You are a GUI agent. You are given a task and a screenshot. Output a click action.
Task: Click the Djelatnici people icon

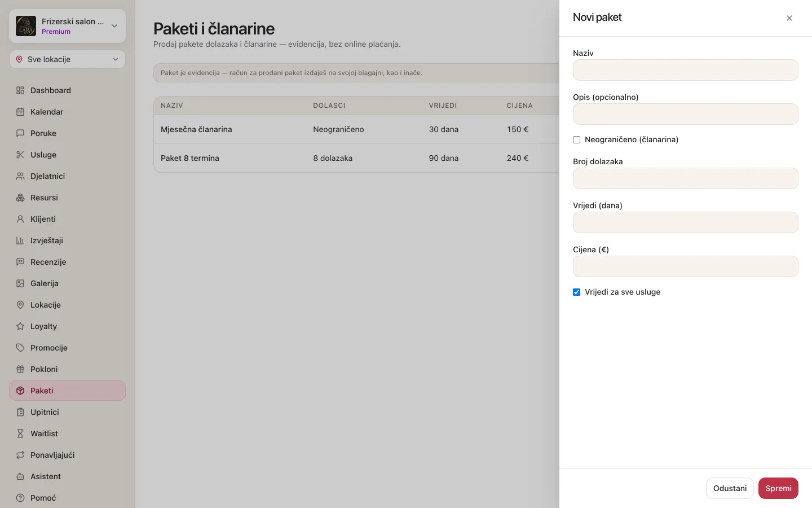tap(20, 176)
